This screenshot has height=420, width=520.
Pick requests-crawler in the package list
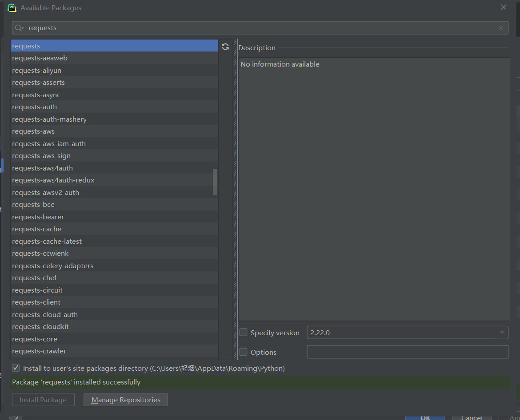click(39, 351)
